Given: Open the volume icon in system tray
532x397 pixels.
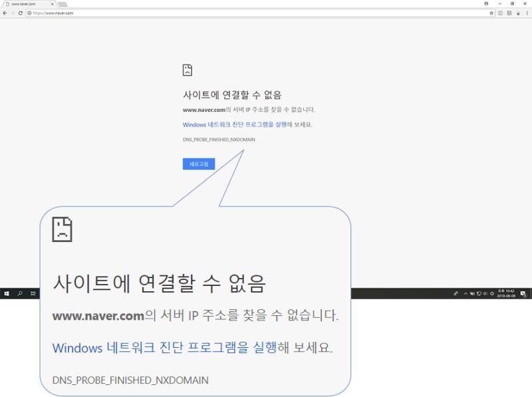Looking at the screenshot, I should pyautogui.click(x=485, y=293).
